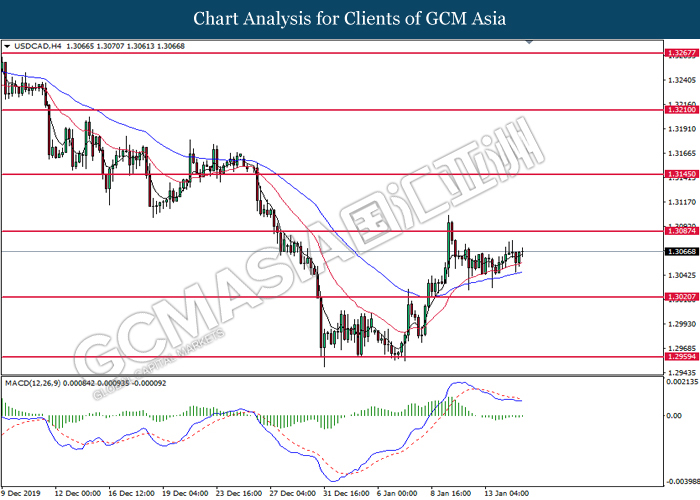Click the 13 Jan 04:00 time label
Viewport: 700px width, 500px height.
point(507,493)
